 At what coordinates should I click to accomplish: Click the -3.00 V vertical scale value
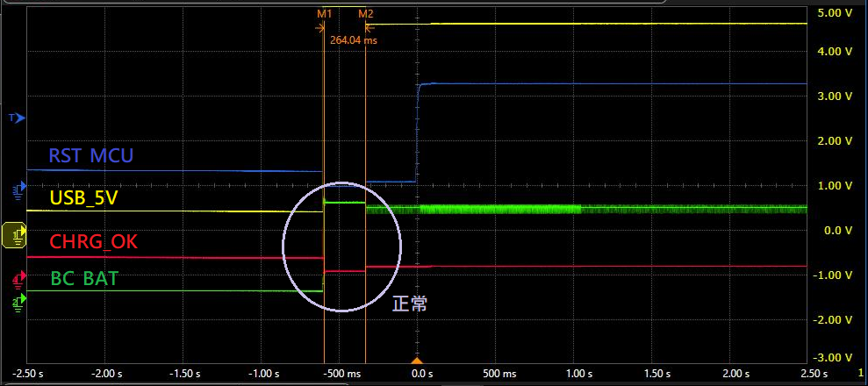[x=832, y=357]
